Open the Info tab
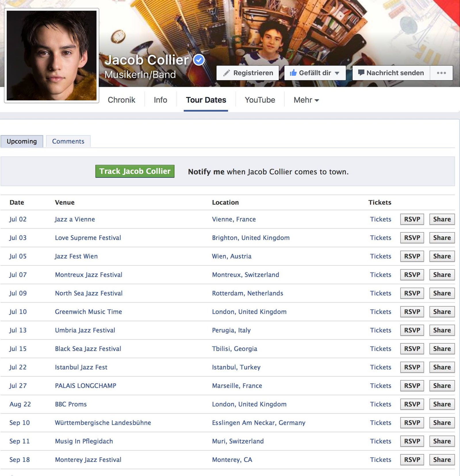Viewport: 460px width, 476px height. pyautogui.click(x=160, y=100)
